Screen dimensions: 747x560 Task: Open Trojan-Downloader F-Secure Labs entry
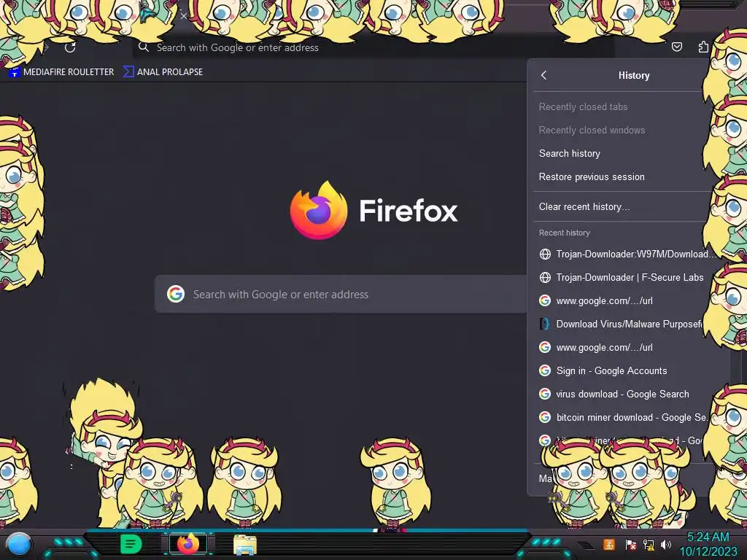click(622, 277)
